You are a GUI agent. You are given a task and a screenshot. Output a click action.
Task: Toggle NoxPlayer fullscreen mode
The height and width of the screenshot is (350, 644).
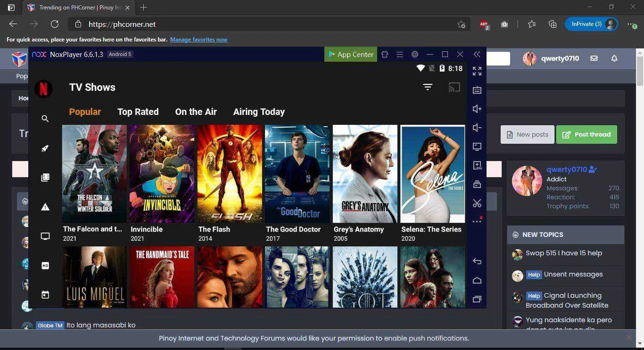[x=477, y=71]
